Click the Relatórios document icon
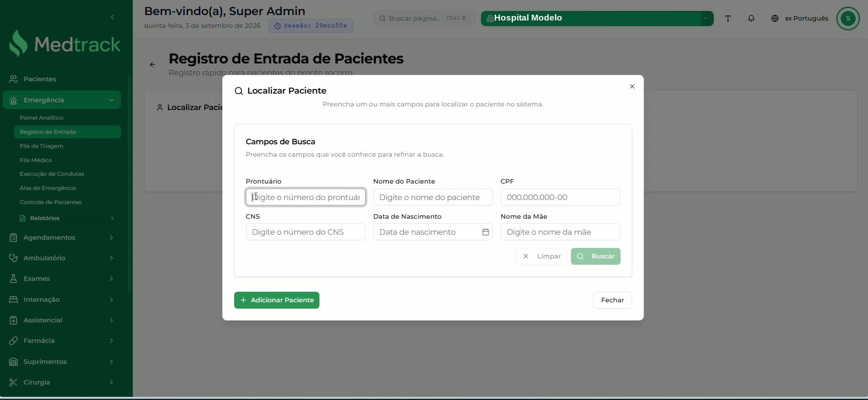The image size is (868, 400). (22, 218)
